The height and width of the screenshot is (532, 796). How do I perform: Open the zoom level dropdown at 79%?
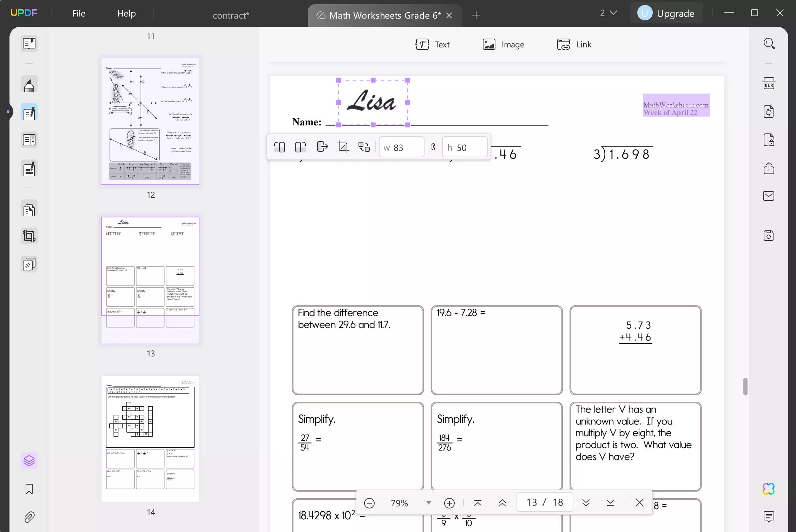428,503
